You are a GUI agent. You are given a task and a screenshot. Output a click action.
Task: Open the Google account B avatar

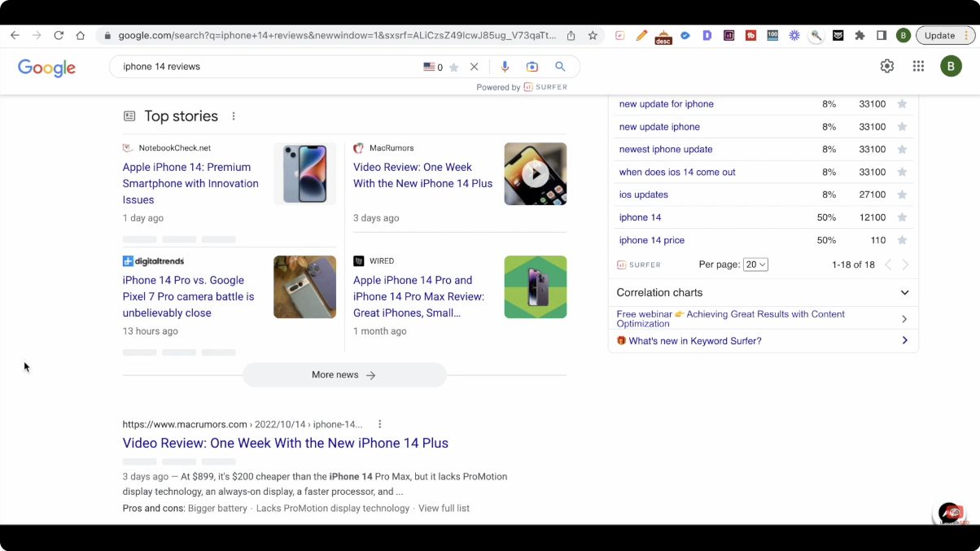point(951,66)
